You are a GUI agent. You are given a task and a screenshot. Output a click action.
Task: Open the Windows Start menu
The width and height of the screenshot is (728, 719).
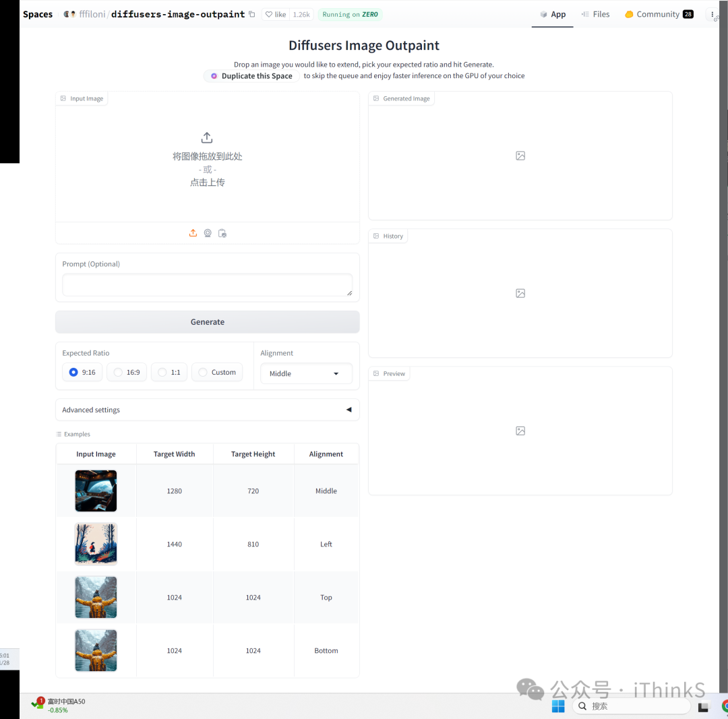558,706
